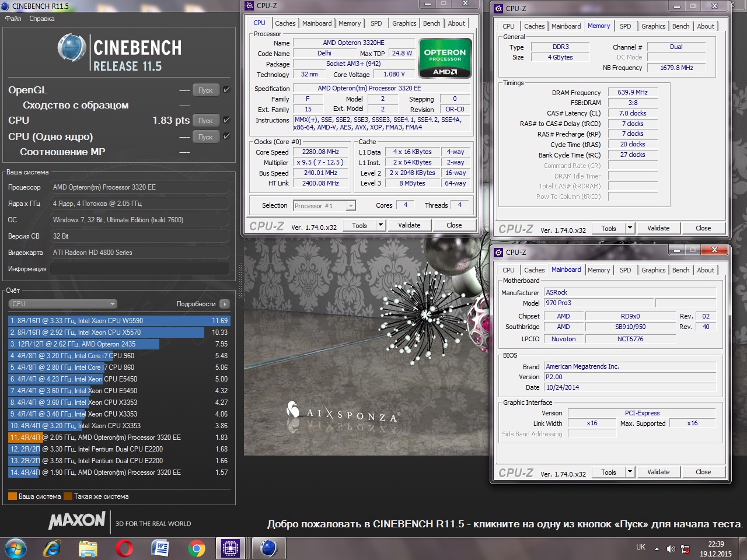Select the Intel Core i7 CPU 960 row
Viewport: 747px width, 560px height.
pyautogui.click(x=119, y=356)
